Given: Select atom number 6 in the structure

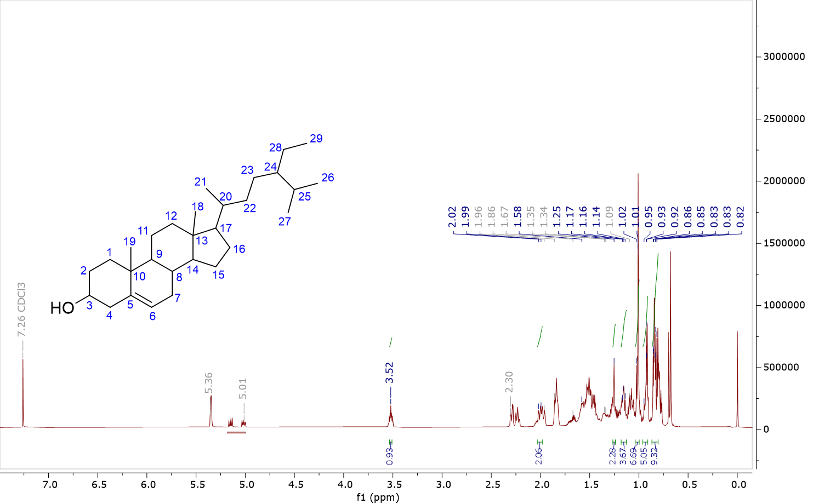Looking at the screenshot, I should click(x=152, y=316).
